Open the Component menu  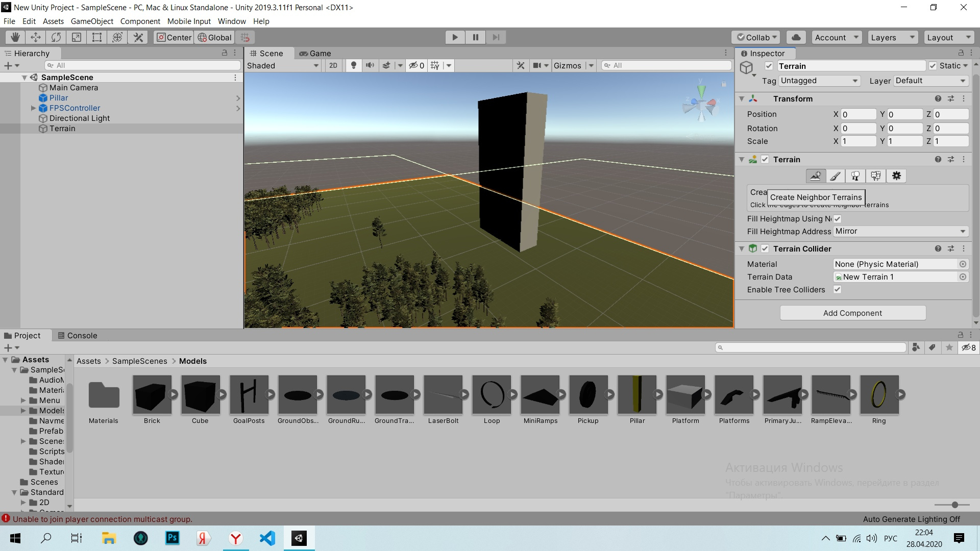[x=140, y=21]
